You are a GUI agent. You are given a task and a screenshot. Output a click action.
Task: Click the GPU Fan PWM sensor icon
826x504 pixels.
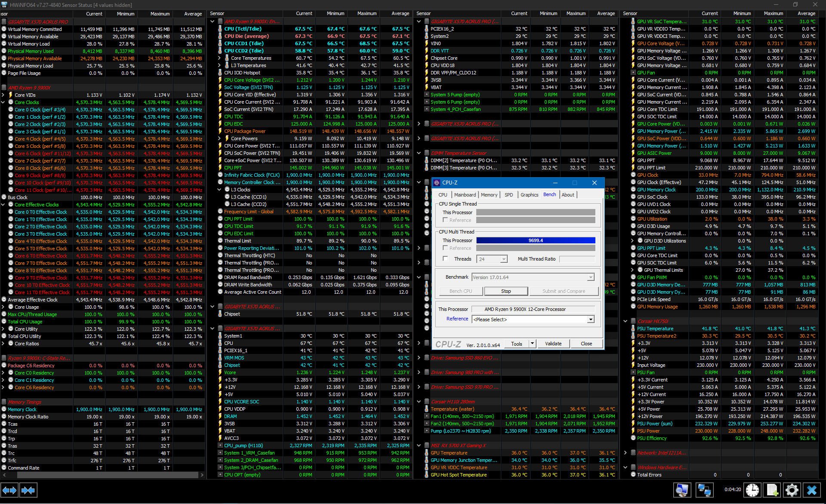tap(633, 277)
